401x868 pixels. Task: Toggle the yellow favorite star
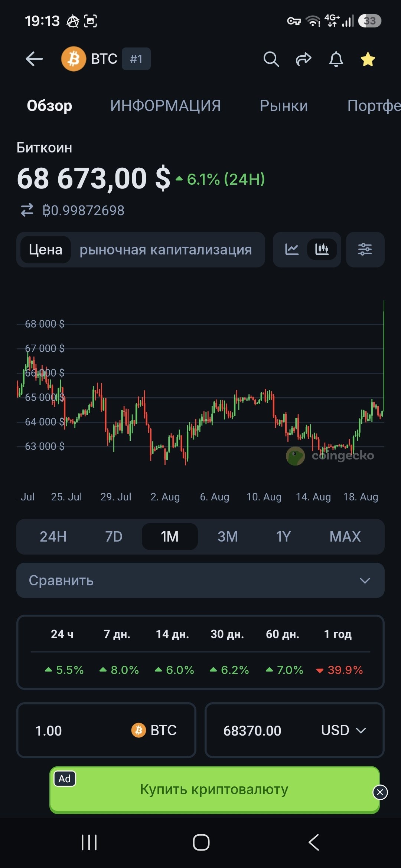point(368,59)
